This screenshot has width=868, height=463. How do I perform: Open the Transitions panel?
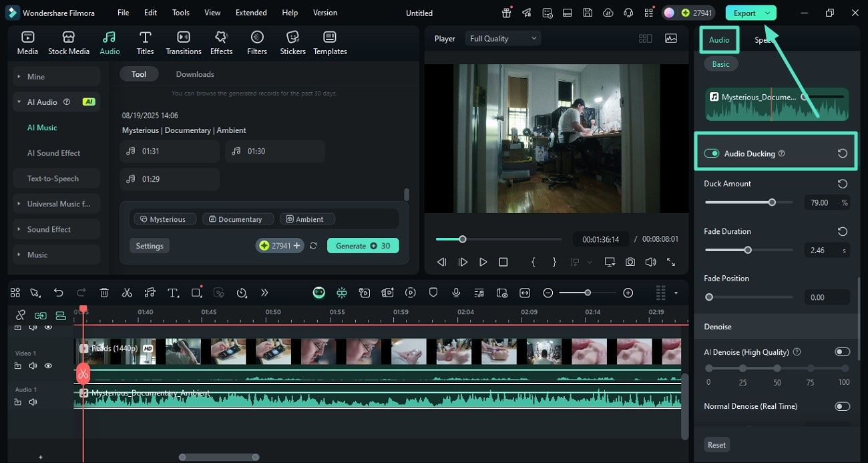[184, 43]
